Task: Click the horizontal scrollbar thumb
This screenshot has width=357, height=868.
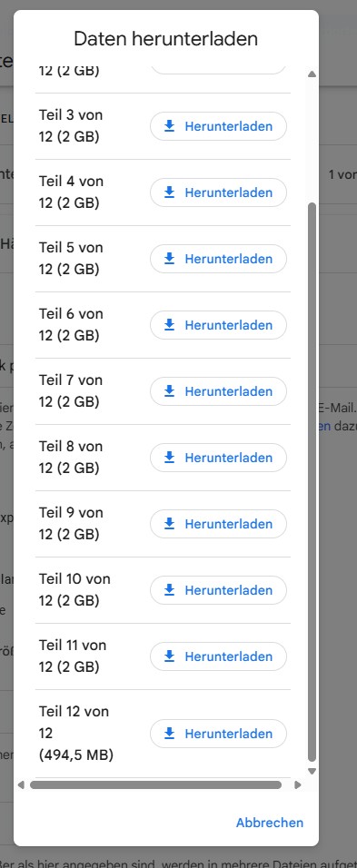Action: (155, 784)
